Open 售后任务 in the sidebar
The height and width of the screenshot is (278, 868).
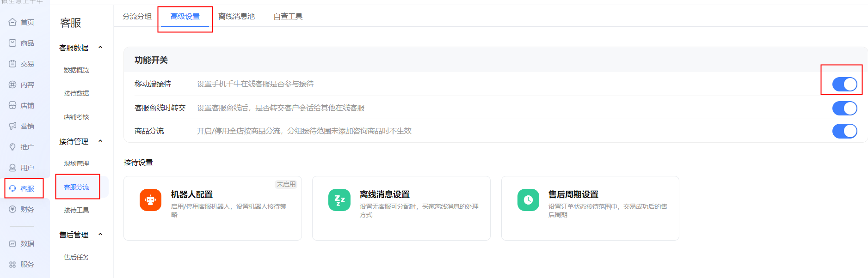pyautogui.click(x=76, y=257)
